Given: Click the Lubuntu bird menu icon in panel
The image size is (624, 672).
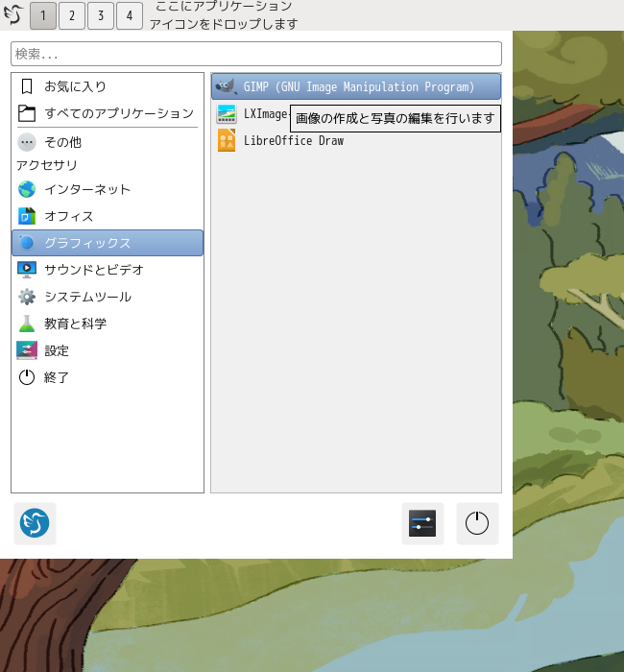Looking at the screenshot, I should (13, 14).
